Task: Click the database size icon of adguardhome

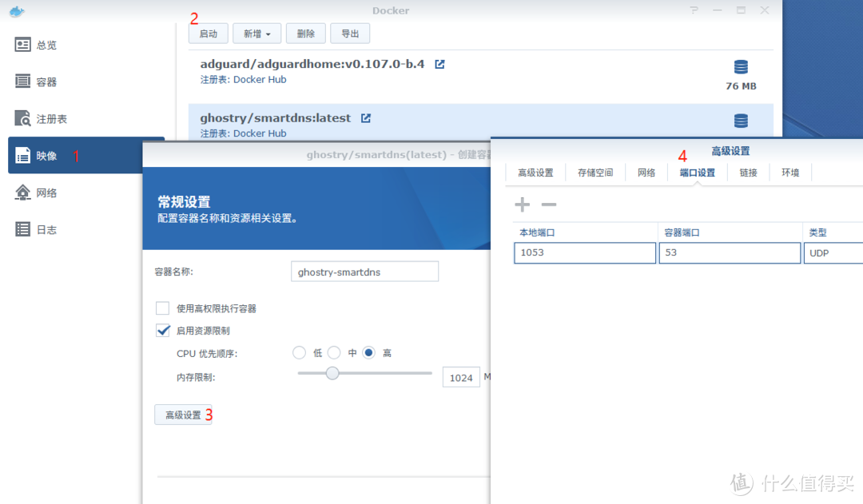Action: pyautogui.click(x=741, y=67)
